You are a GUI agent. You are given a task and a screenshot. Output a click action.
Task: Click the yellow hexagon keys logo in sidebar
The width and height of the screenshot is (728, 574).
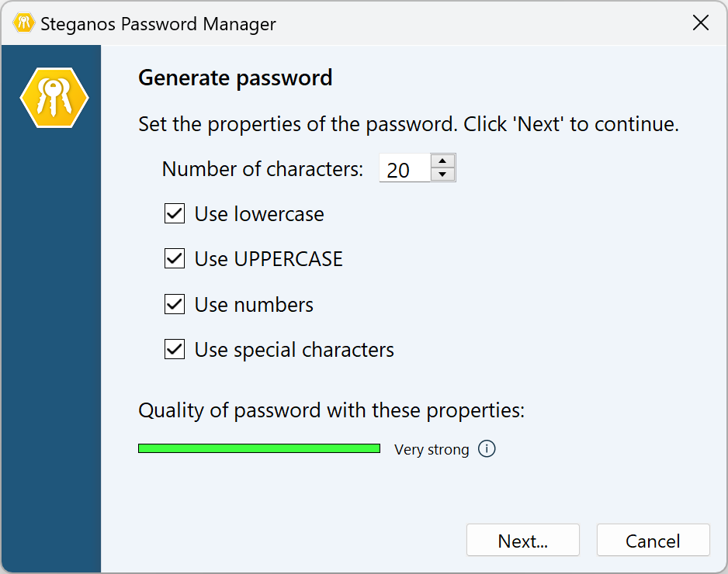click(x=54, y=98)
